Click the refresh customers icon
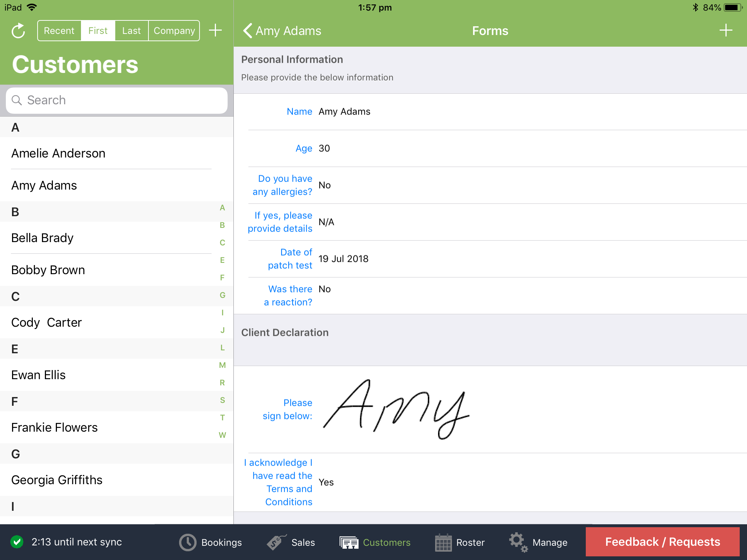The image size is (747, 560). click(x=18, y=31)
